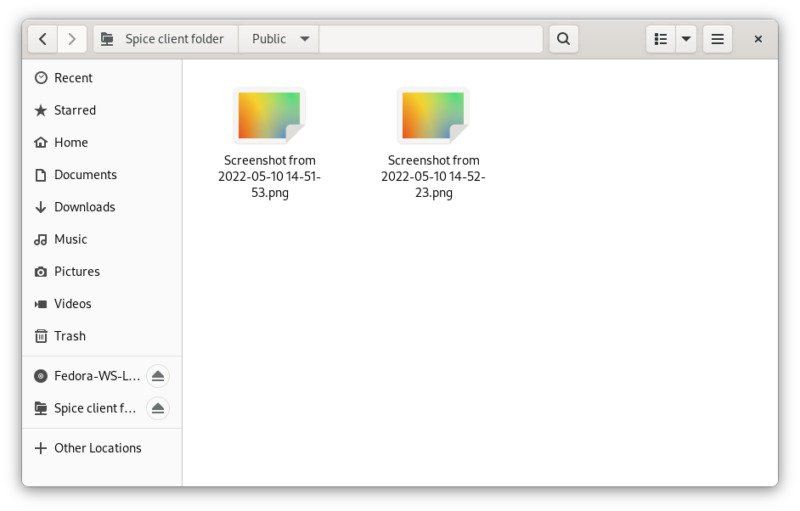Open Downloads from the sidebar
800x511 pixels.
coord(84,207)
